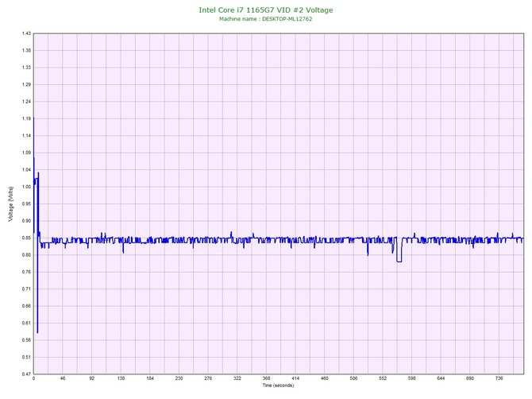Click the 736 tick on the time axis
This screenshot has width=532, height=399.
pyautogui.click(x=499, y=378)
